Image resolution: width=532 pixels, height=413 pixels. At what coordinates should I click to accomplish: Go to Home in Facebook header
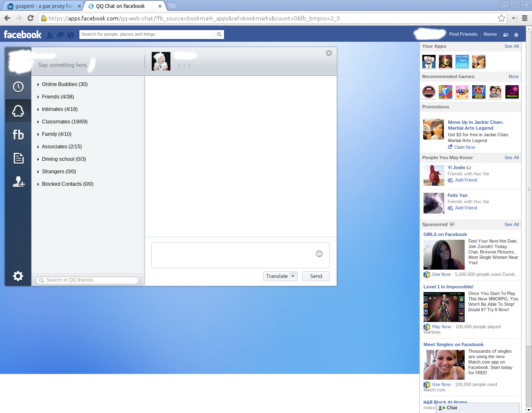tap(490, 34)
